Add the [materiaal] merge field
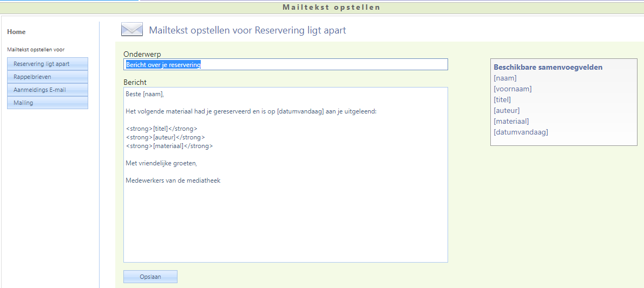This screenshot has height=288, width=644. tap(511, 122)
